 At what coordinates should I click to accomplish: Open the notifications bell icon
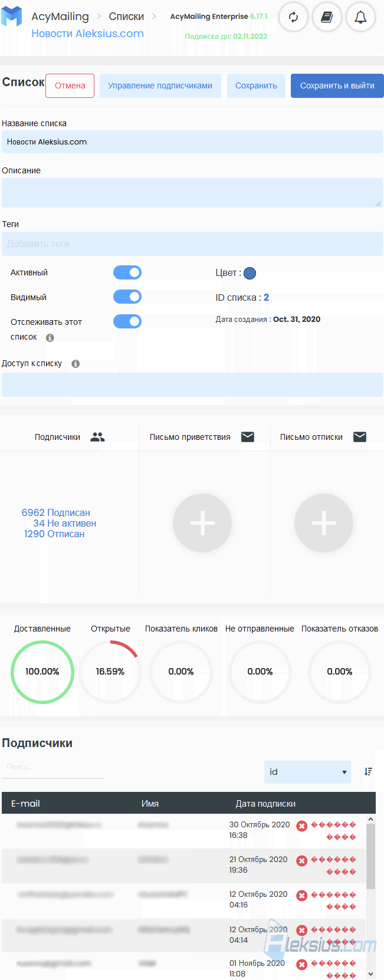[x=360, y=17]
